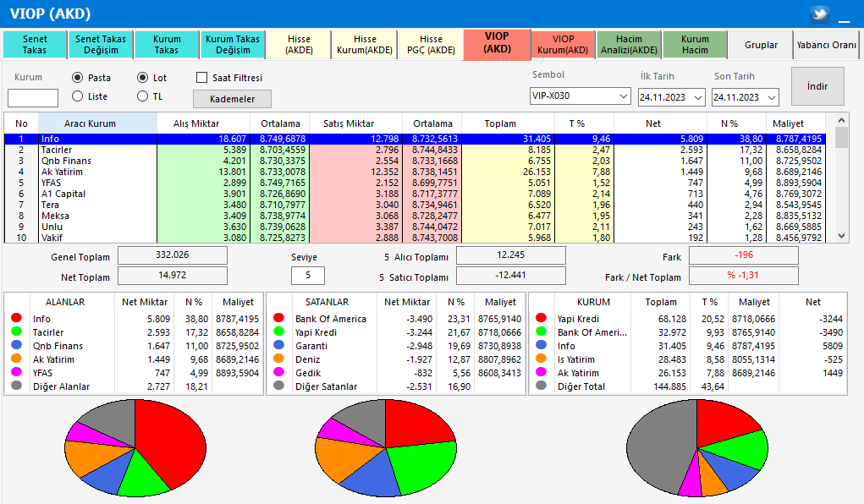Open the Son Tarih date dropdown
This screenshot has width=864, height=504.
(772, 97)
